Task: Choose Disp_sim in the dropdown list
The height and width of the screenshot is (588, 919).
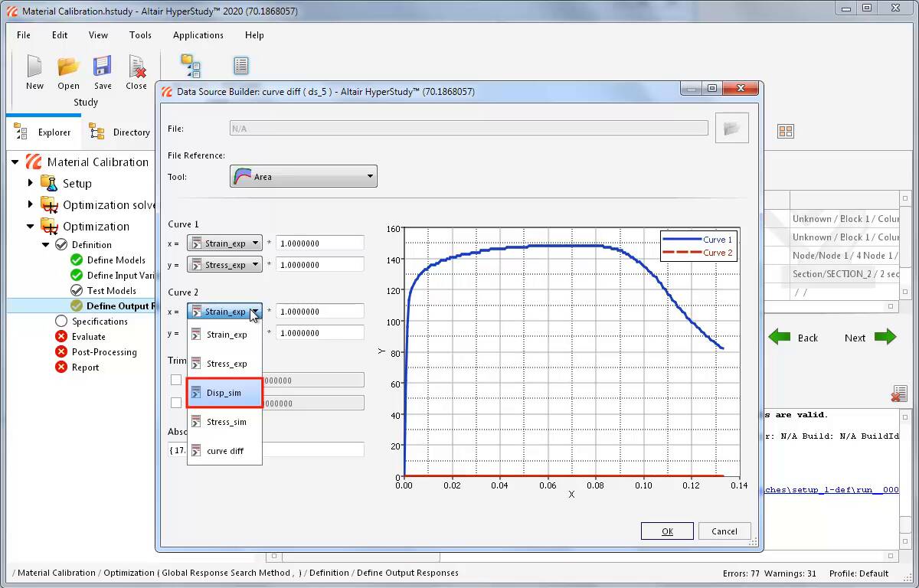Action: [224, 393]
